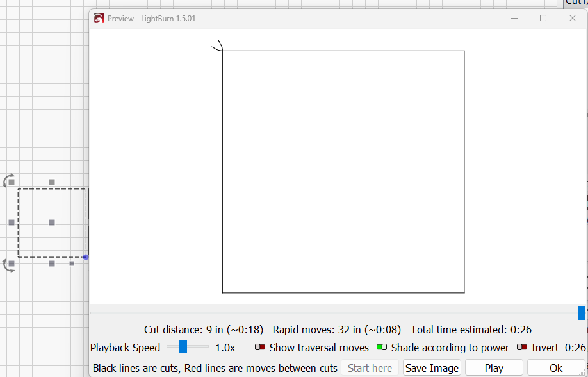Click the bottom-left rotate handle of the selection

tap(9, 265)
